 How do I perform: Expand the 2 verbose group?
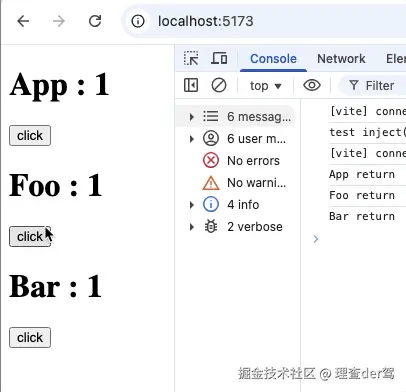tap(192, 227)
